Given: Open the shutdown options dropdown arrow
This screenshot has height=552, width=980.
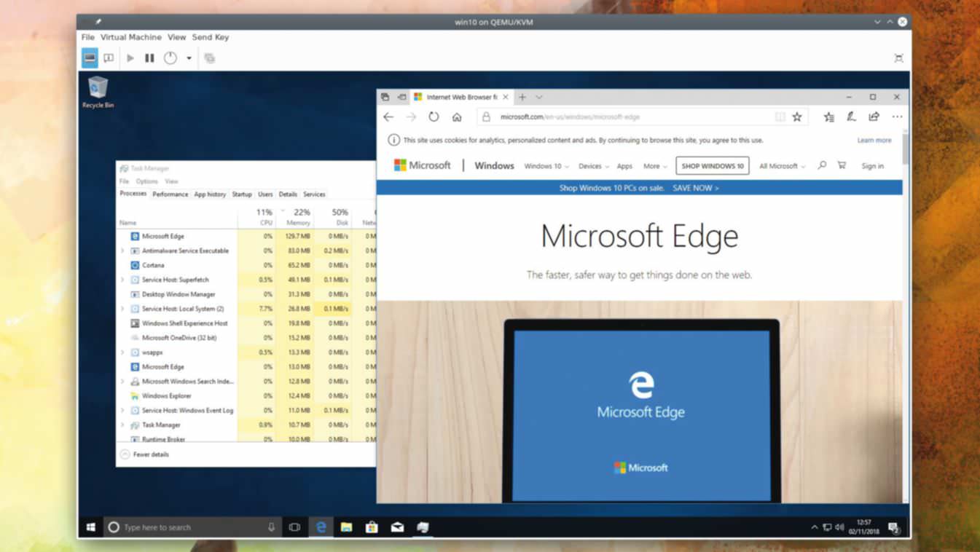Looking at the screenshot, I should pos(189,58).
